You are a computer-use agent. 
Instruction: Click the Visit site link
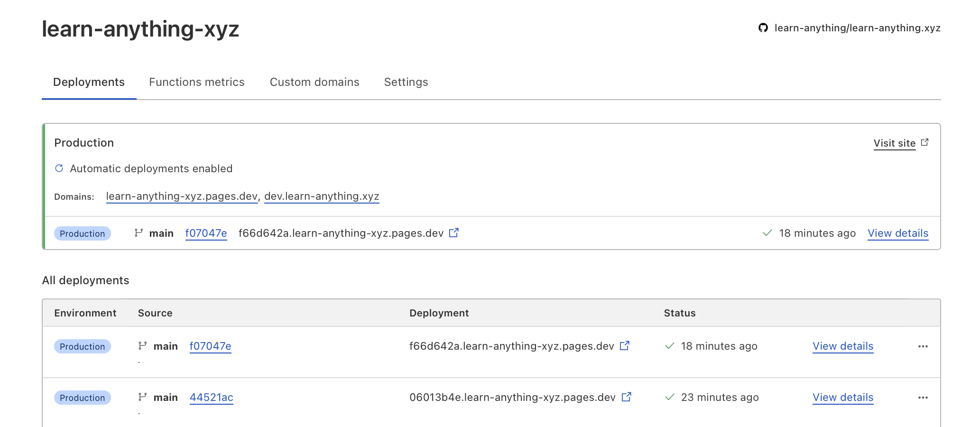tap(894, 143)
